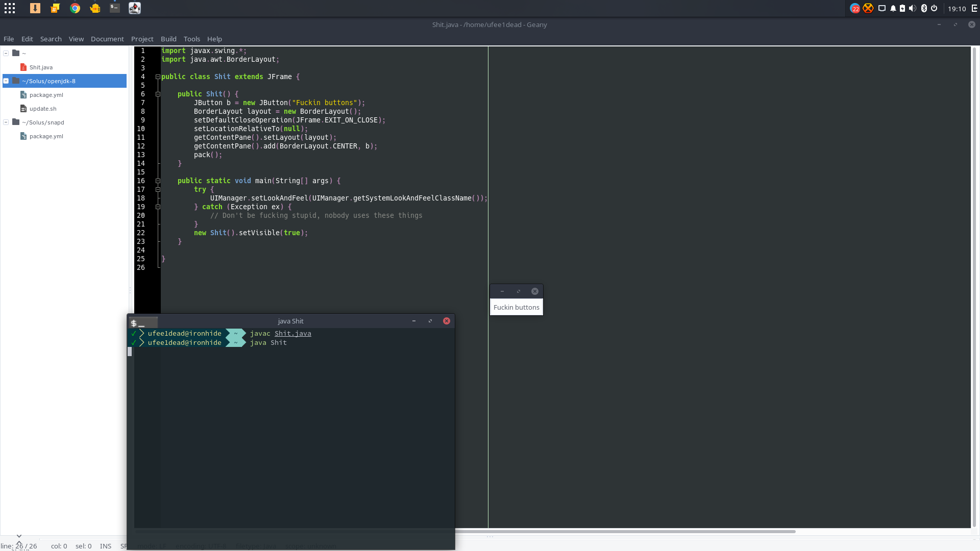Switch to the terminal via panel icon
Viewport: 980px width, 551px height.
(115, 8)
